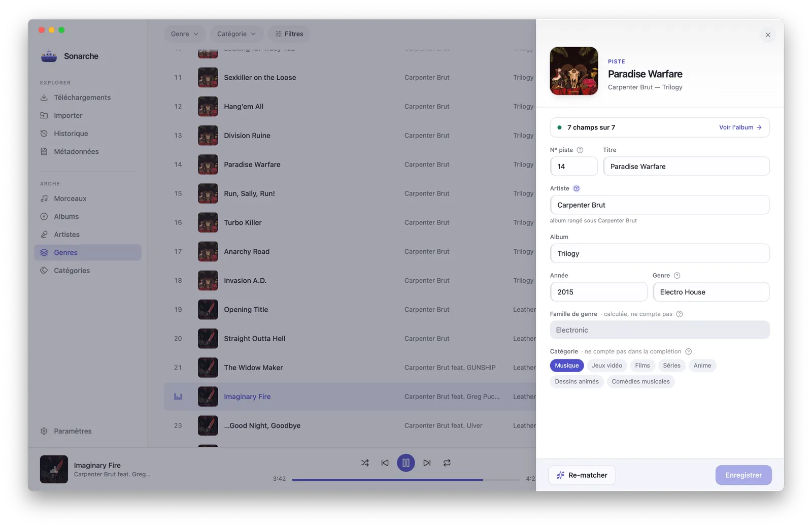This screenshot has width=812, height=528.
Task: Click the Genres layers icon
Action: click(44, 253)
